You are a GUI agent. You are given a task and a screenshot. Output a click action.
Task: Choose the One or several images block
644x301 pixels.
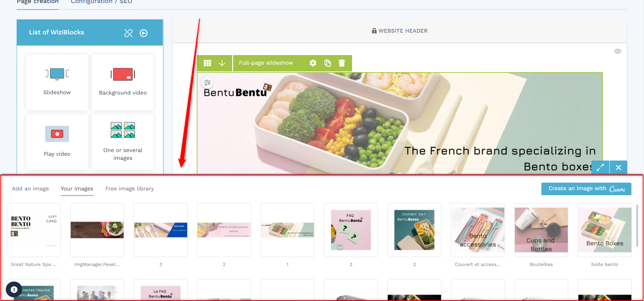coord(123,142)
